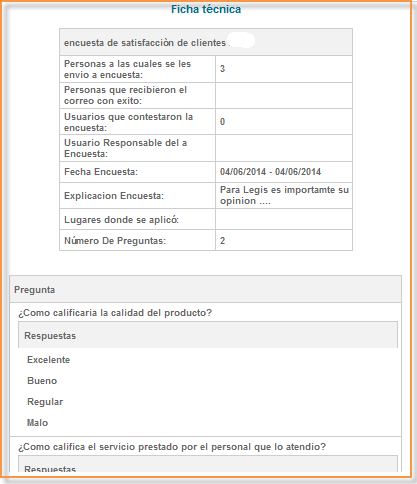Image resolution: width=417 pixels, height=484 pixels.
Task: Select the Bueno answer
Action: (42, 381)
